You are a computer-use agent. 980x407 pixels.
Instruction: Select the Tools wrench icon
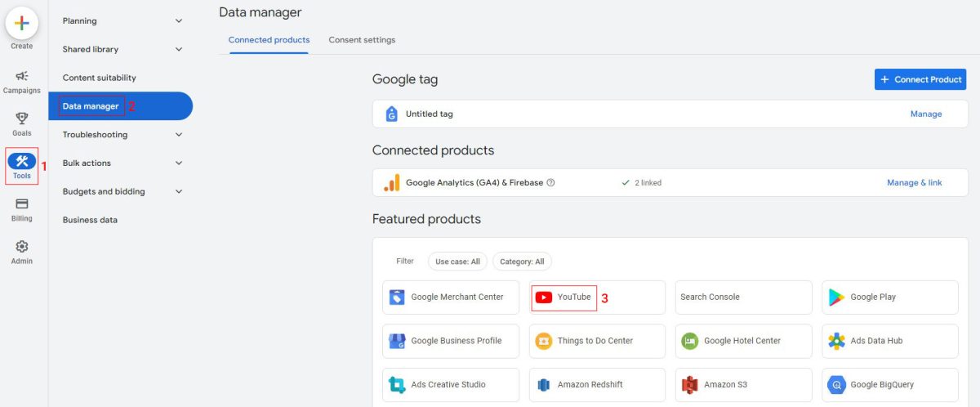[x=22, y=160]
